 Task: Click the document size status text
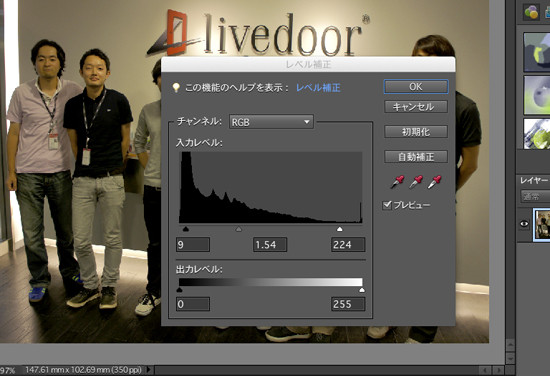(83, 370)
